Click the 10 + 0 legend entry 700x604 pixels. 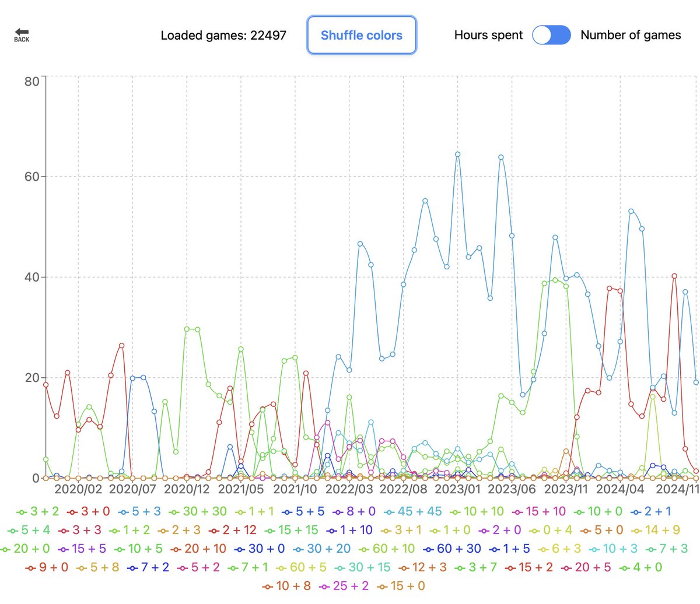click(x=598, y=511)
